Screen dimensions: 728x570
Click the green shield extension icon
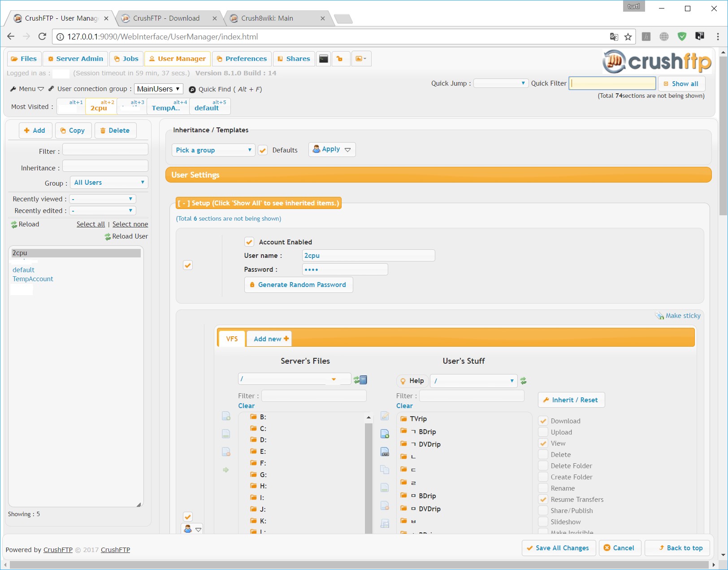click(682, 37)
